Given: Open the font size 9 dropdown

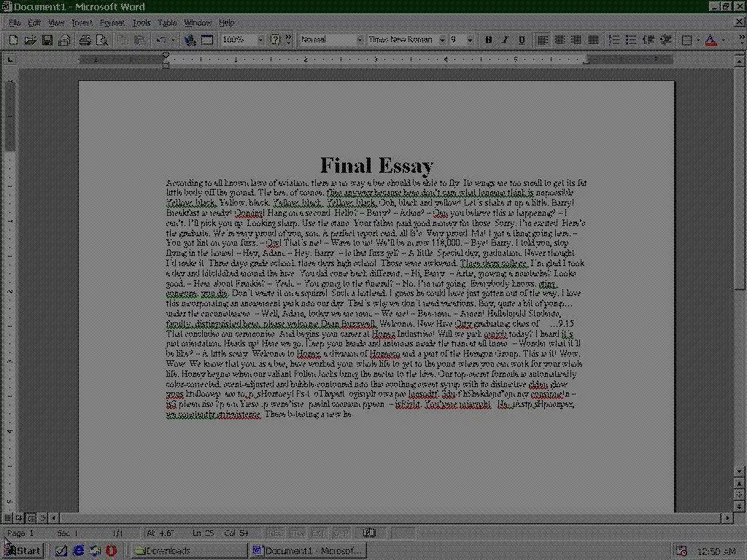Looking at the screenshot, I should [x=471, y=40].
